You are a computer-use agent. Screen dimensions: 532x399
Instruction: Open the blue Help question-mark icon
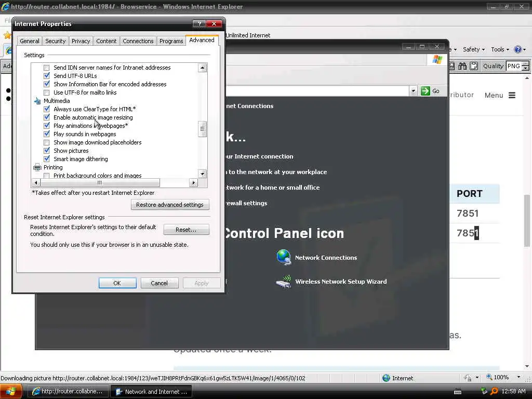coord(517,49)
